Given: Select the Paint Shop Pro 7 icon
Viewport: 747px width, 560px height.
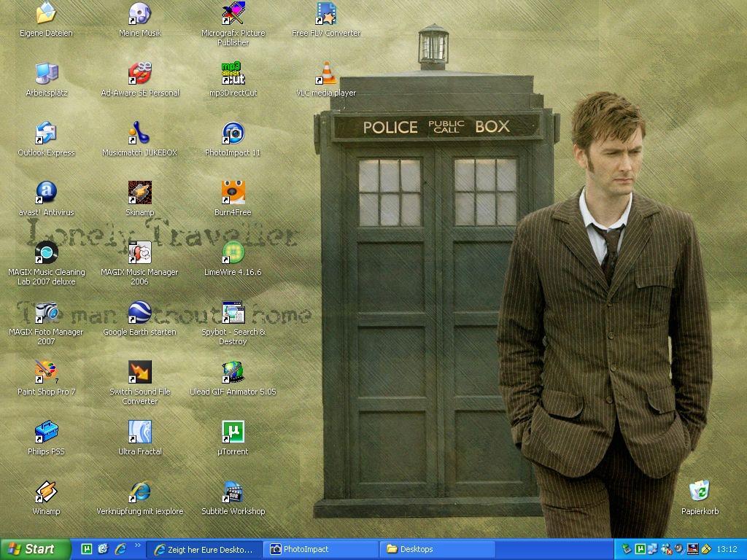Looking at the screenshot, I should (x=46, y=373).
